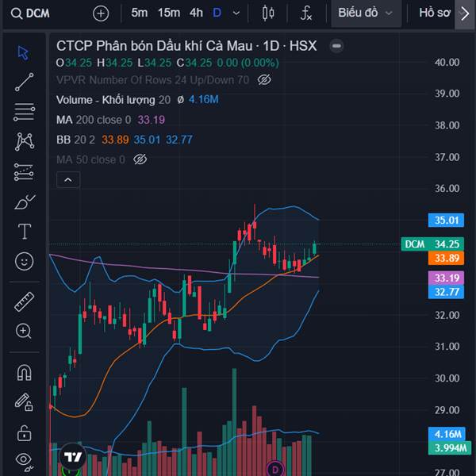
Task: Switch to the 15m timeframe
Action: (x=169, y=13)
